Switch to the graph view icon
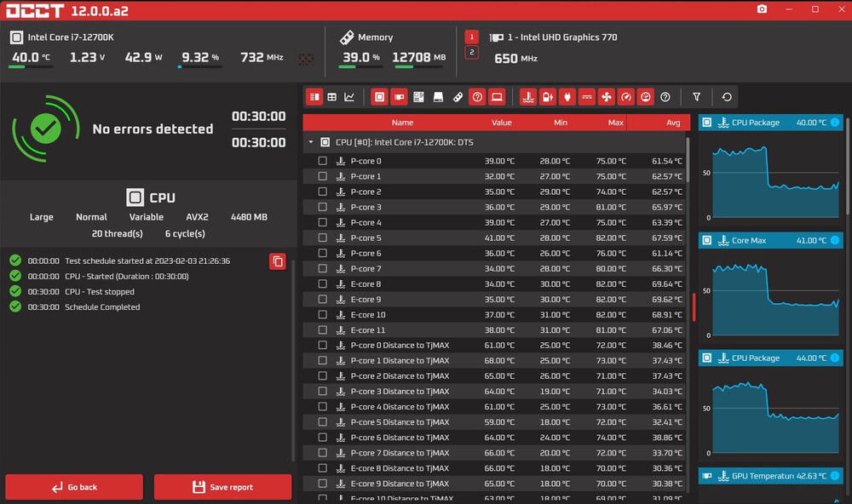Viewport: 852px width, 504px height. (349, 97)
